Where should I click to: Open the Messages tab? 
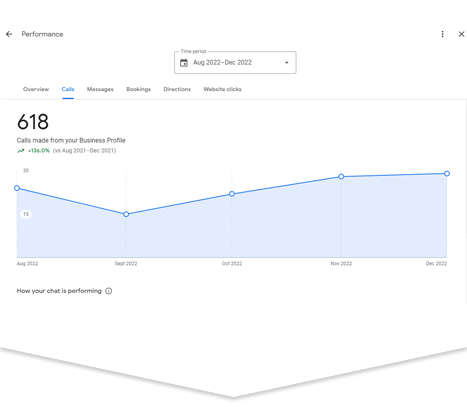click(100, 89)
